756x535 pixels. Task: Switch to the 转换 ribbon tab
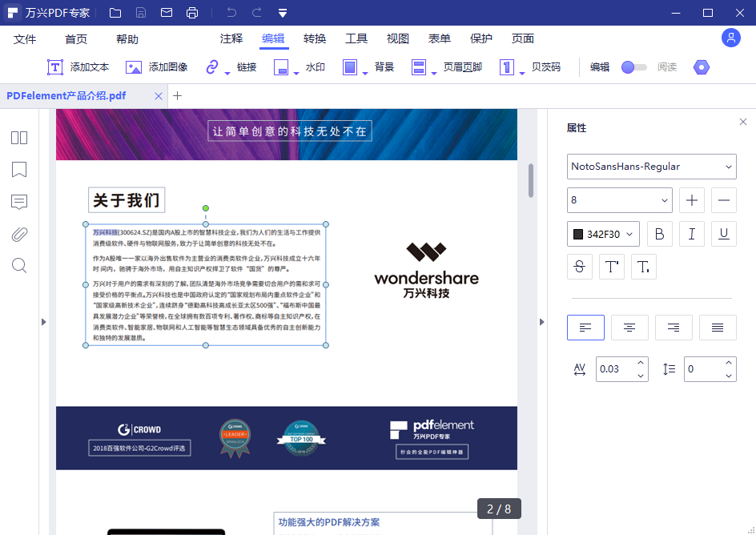[x=314, y=38]
